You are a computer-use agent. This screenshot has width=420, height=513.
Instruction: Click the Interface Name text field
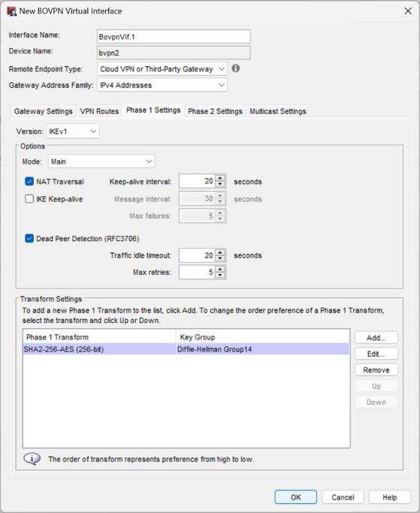click(x=174, y=36)
